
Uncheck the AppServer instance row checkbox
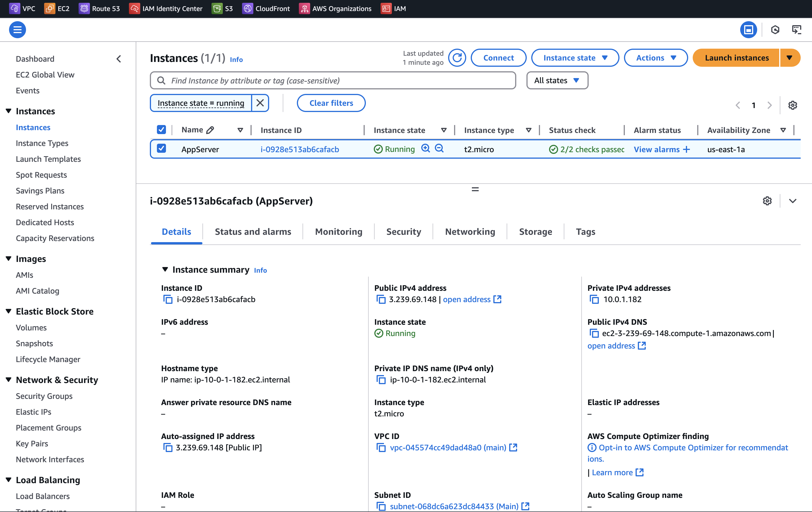pos(161,149)
